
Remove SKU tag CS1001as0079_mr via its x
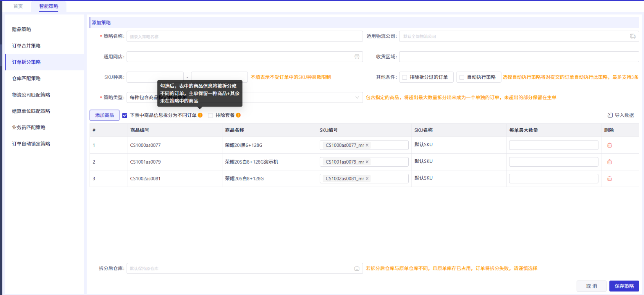click(x=367, y=162)
